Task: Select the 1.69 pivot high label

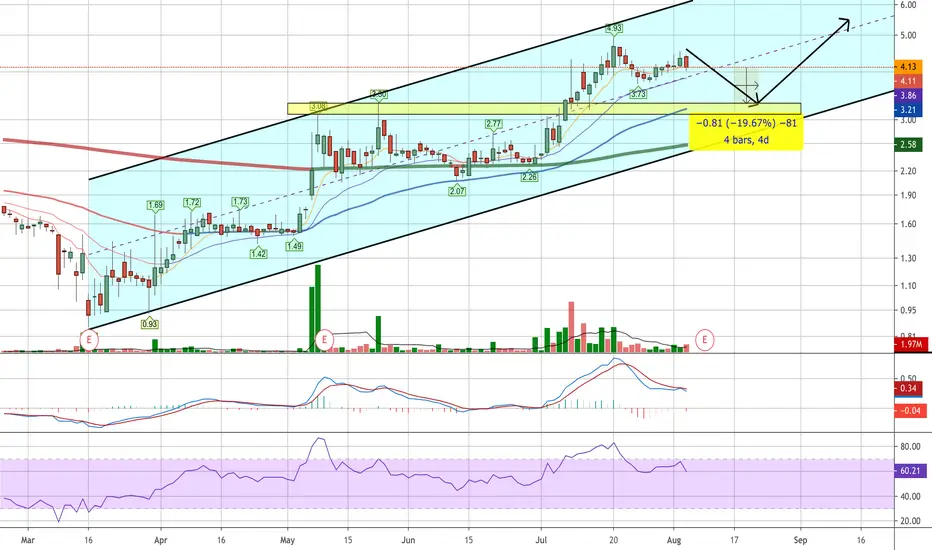Action: click(x=155, y=205)
